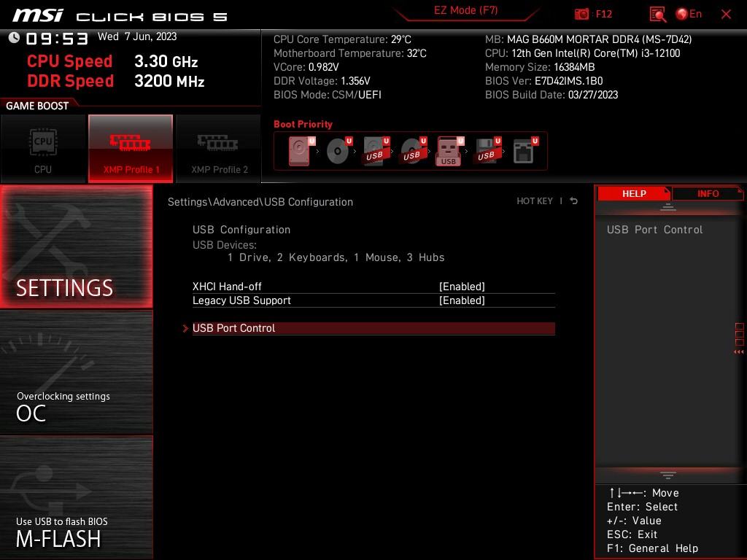Click the USB Devices summary line
747x560 pixels.
(x=336, y=257)
